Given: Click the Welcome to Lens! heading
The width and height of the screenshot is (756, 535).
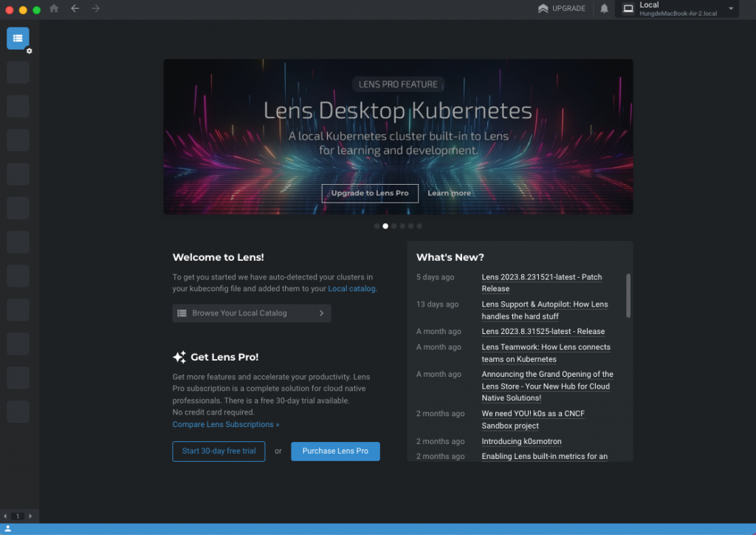Looking at the screenshot, I should 218,257.
